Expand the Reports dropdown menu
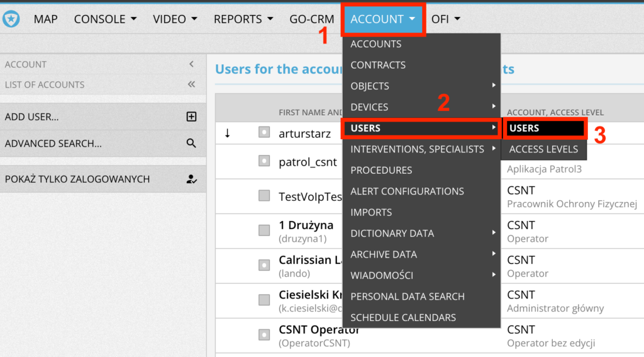This screenshot has width=644, height=357. pos(243,19)
